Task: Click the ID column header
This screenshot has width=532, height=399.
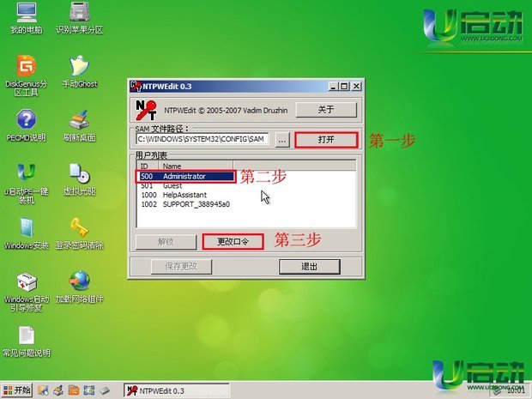Action: 148,166
